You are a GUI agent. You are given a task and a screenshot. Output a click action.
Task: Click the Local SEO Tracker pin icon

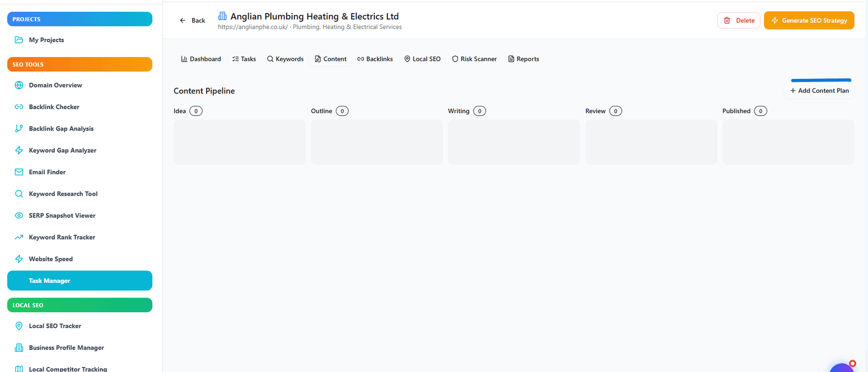(x=19, y=326)
